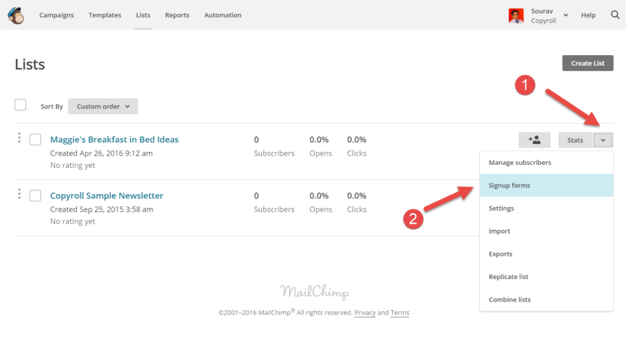Screen dimensions: 626x364
Task: Open the Copyroll Sample Newsletter list
Action: 106,196
